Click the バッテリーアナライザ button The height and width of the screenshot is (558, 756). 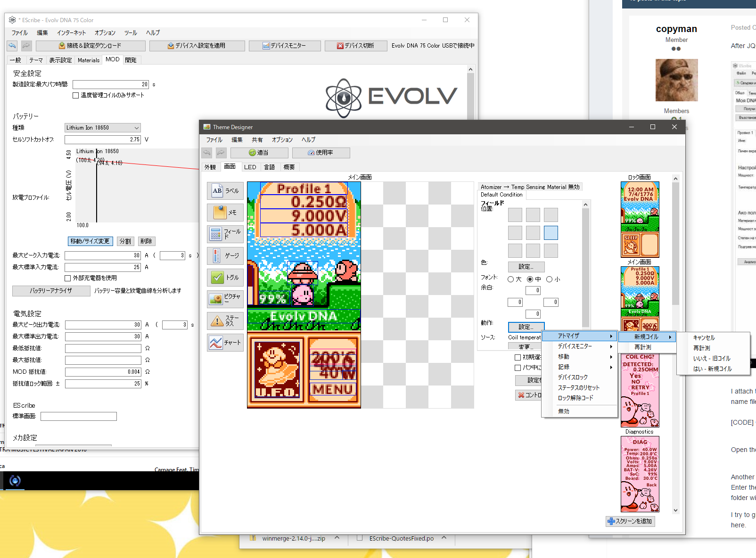pos(51,291)
